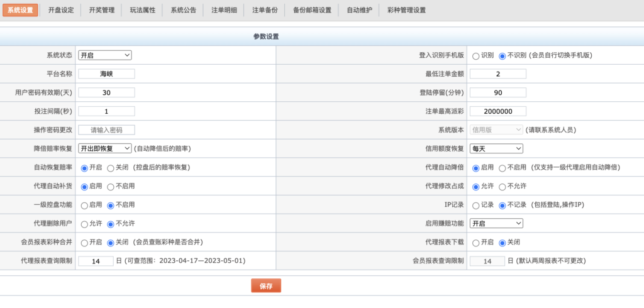Click the 保存 button
The height and width of the screenshot is (308, 644).
266,286
